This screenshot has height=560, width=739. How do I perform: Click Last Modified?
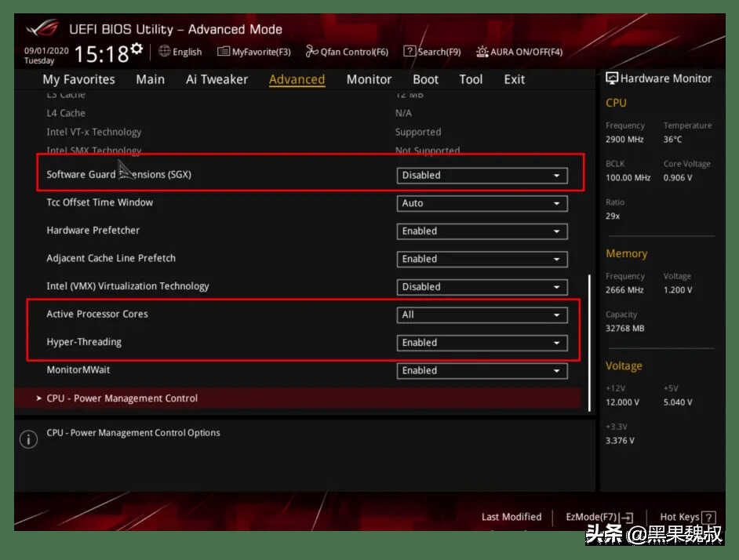coord(511,517)
